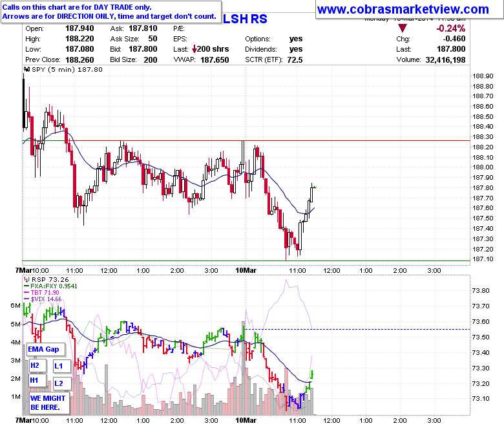Viewport: 504px width, 426px height.
Task: Click the VWAP value 187.650
Action: 215,60
